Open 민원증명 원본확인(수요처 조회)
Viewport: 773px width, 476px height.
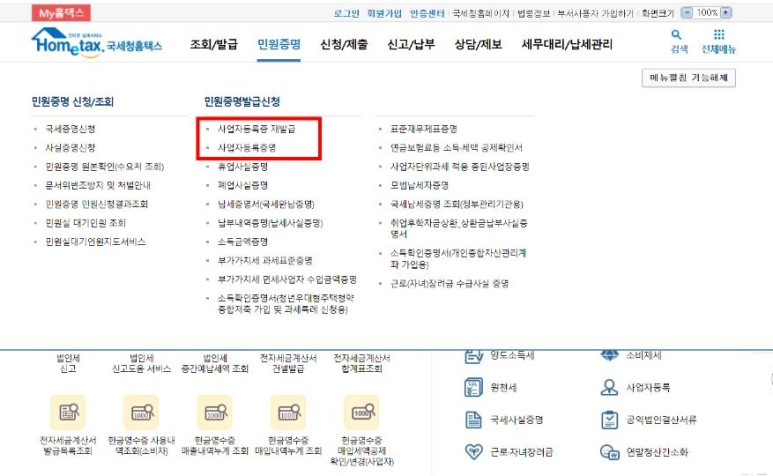point(105,167)
